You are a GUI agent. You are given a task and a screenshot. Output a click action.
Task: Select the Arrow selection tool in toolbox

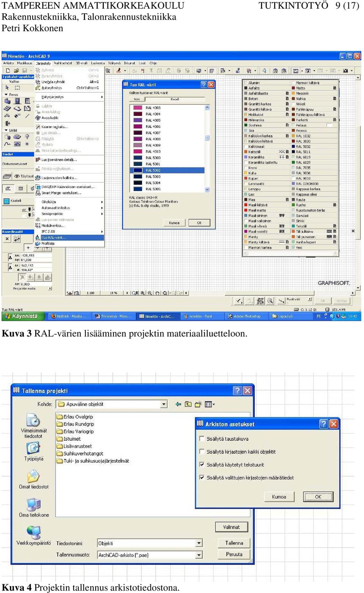click(7, 87)
